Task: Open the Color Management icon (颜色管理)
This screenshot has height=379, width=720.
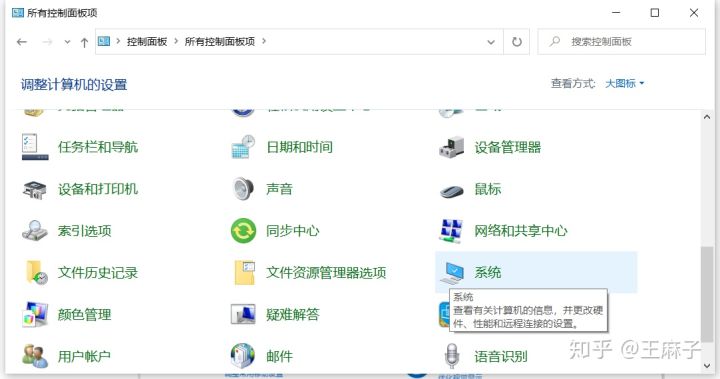Action: point(35,314)
